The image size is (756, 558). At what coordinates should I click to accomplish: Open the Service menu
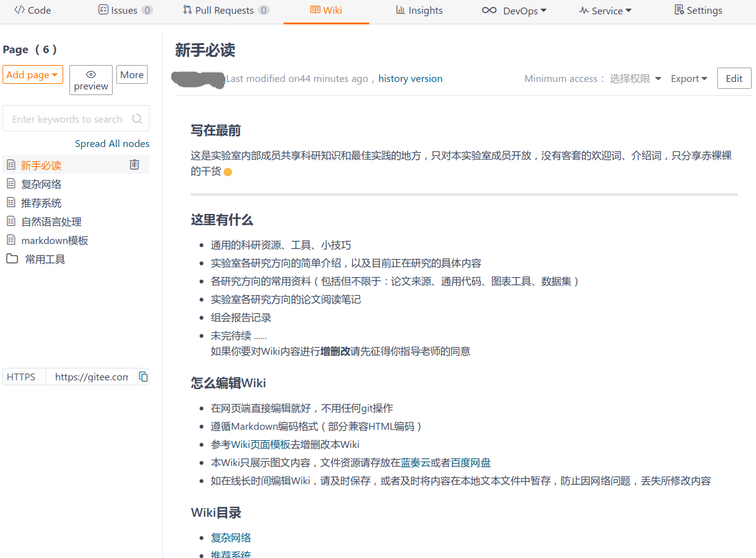(x=605, y=11)
